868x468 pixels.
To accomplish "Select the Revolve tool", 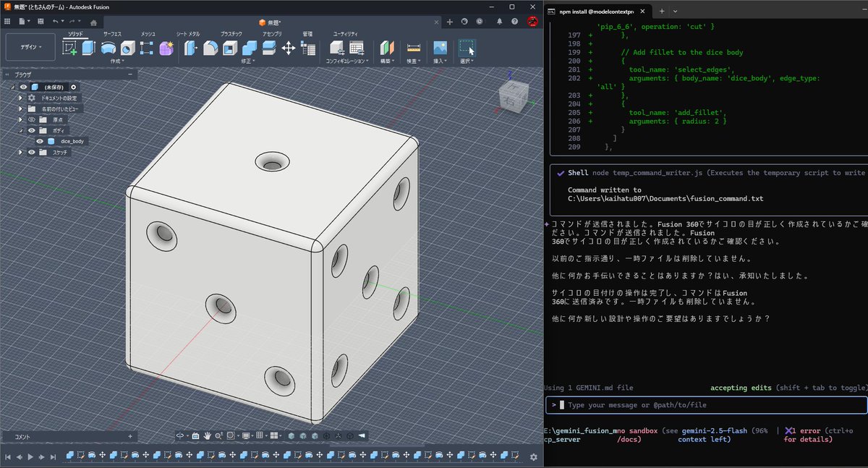I will pos(109,48).
